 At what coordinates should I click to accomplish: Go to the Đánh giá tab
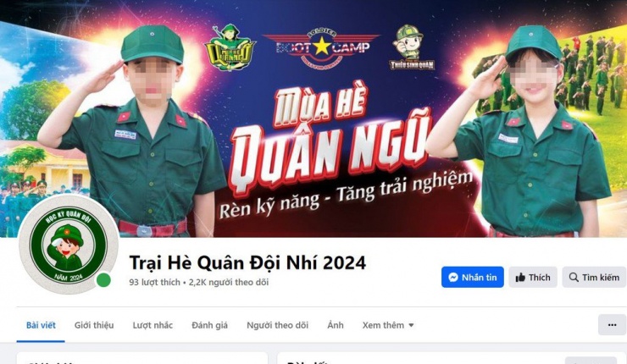pyautogui.click(x=209, y=325)
